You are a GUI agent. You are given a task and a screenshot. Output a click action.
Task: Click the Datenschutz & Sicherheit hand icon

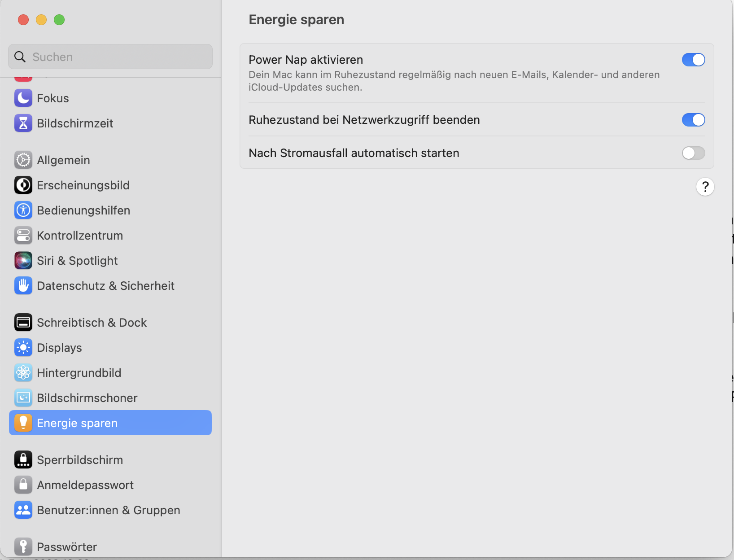coord(23,286)
